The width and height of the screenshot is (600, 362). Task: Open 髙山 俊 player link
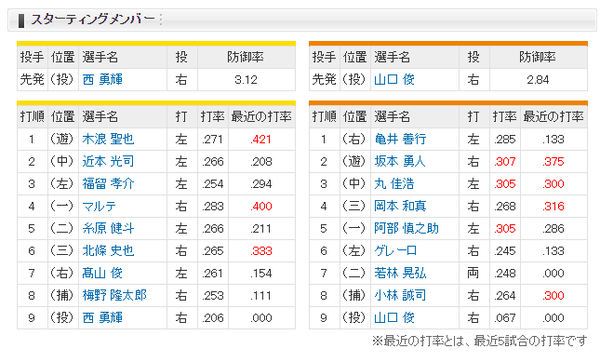pos(103,273)
